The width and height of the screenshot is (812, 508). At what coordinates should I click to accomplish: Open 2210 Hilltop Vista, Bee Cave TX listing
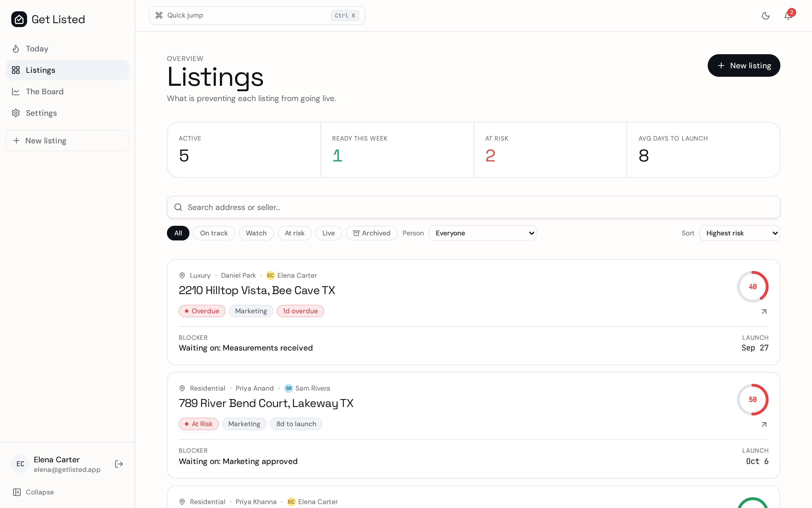(x=257, y=290)
